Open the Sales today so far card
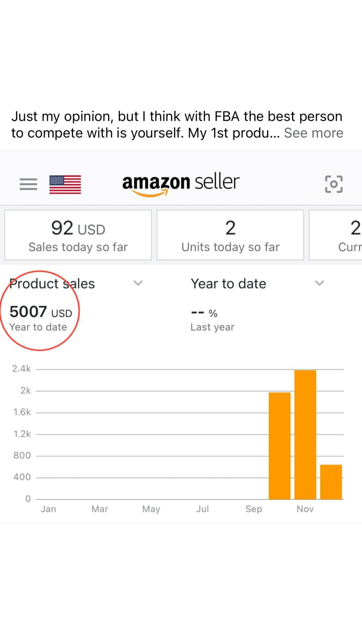Screen dimensions: 362x644 [78, 235]
